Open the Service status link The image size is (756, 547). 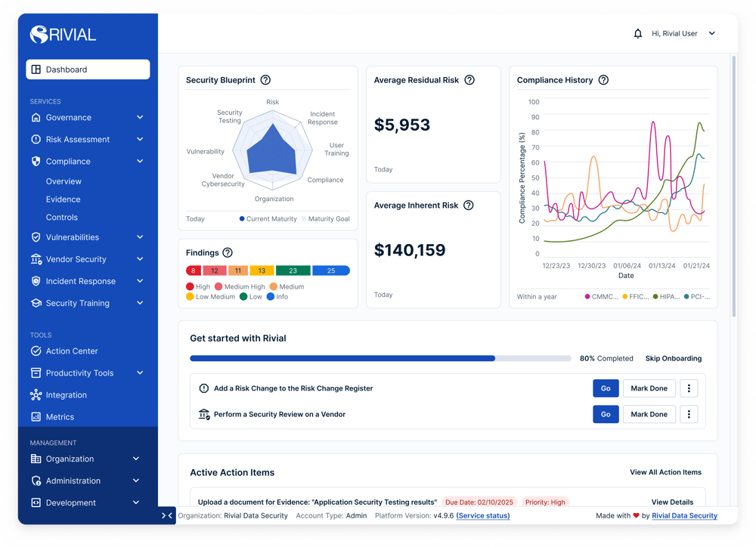(482, 516)
